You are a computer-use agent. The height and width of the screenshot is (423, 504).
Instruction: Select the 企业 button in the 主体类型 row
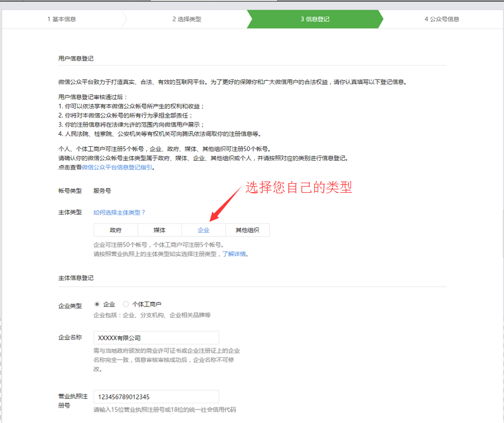click(203, 230)
